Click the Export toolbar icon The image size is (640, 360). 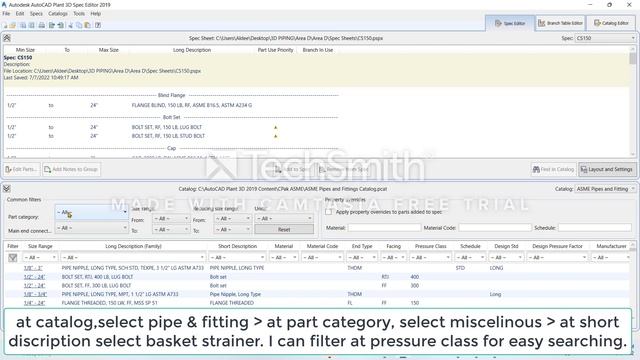coord(52,25)
